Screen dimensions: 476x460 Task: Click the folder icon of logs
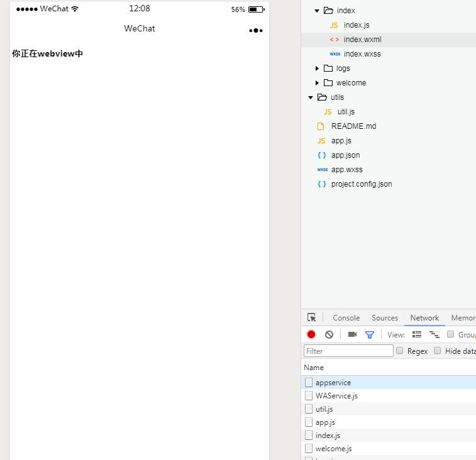tap(328, 68)
